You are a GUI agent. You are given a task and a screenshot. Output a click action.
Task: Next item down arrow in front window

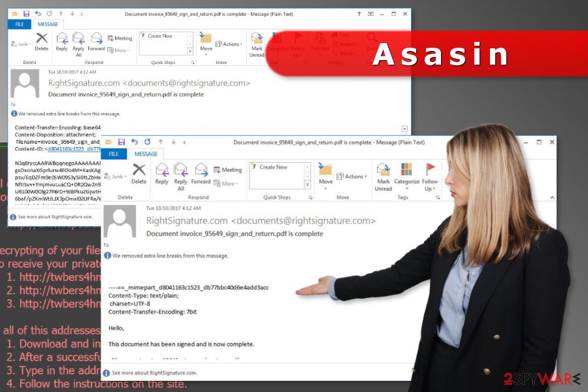pos(173,142)
